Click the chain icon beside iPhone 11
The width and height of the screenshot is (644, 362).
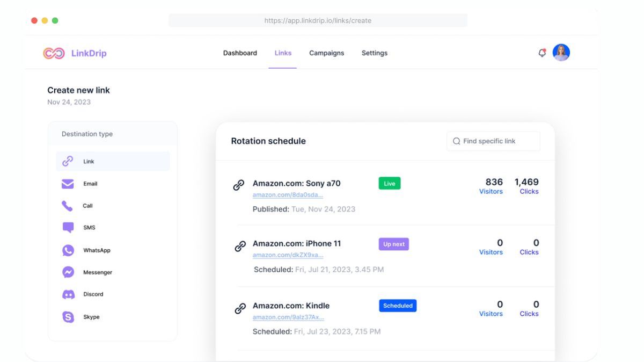click(x=240, y=246)
